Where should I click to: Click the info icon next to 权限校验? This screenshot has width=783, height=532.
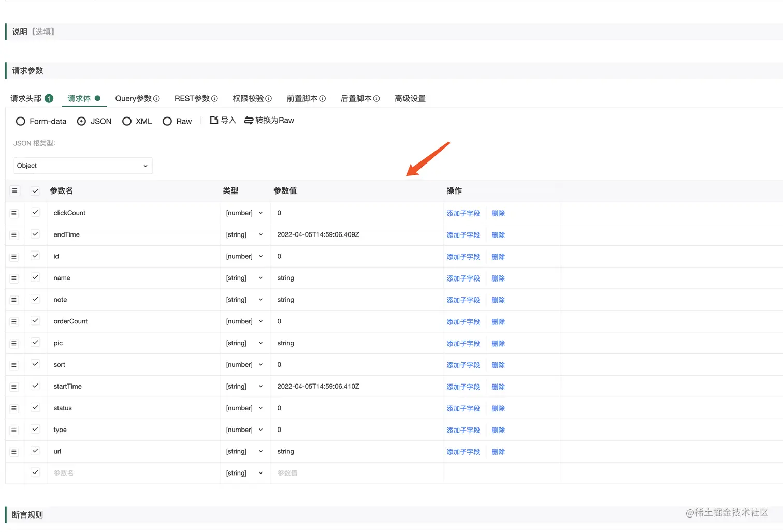268,99
